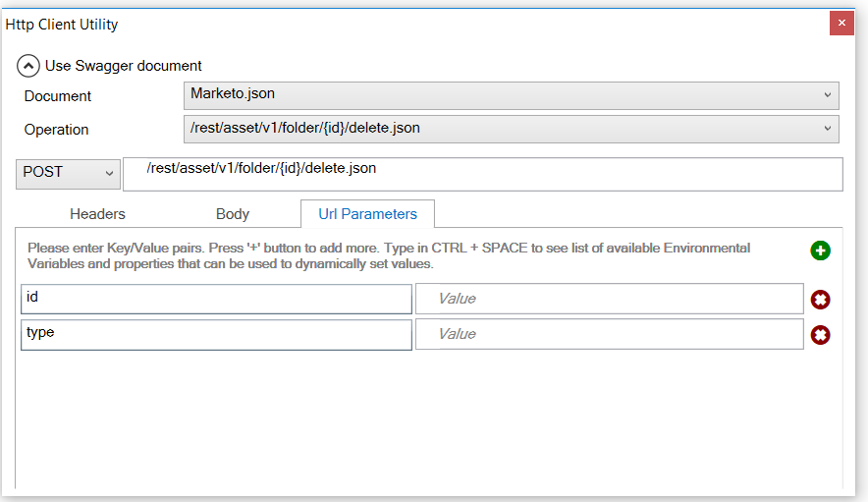Click the Document field label
This screenshot has width=868, height=502.
tap(58, 96)
